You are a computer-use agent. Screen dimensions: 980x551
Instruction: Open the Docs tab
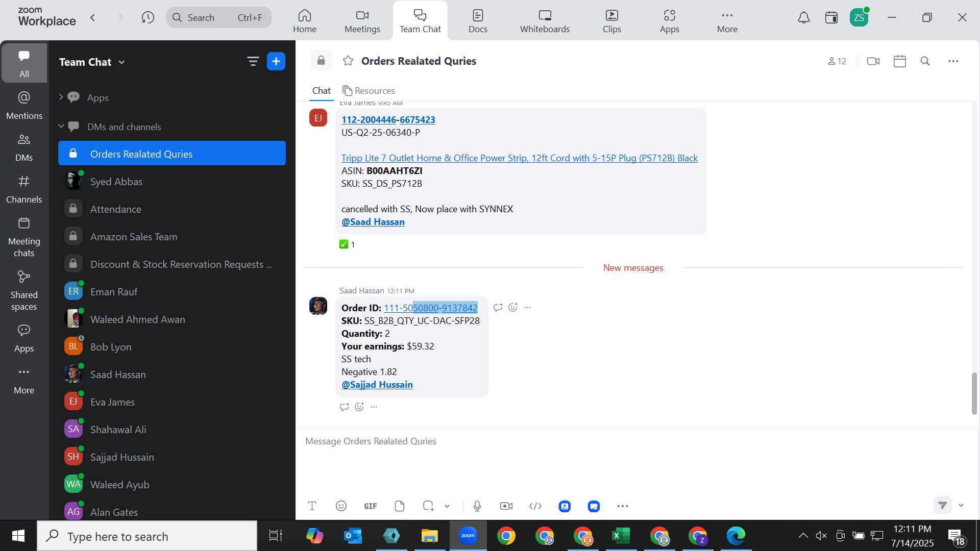[478, 21]
